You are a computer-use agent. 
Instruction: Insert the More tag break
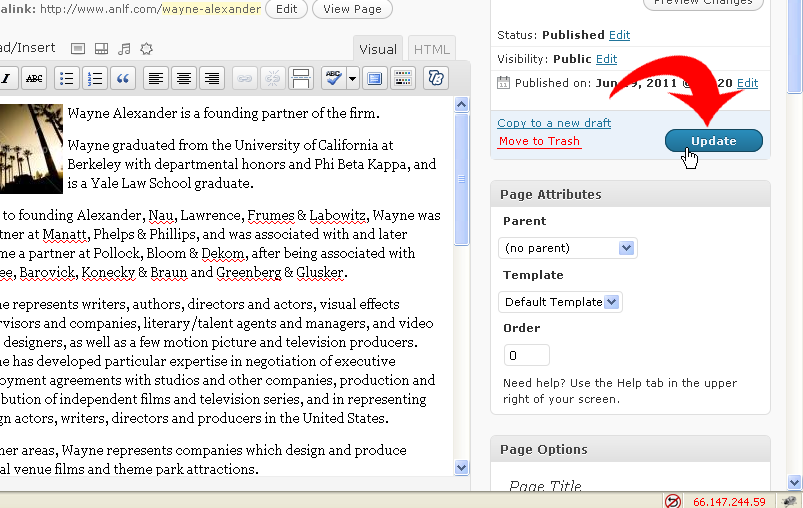click(x=301, y=78)
